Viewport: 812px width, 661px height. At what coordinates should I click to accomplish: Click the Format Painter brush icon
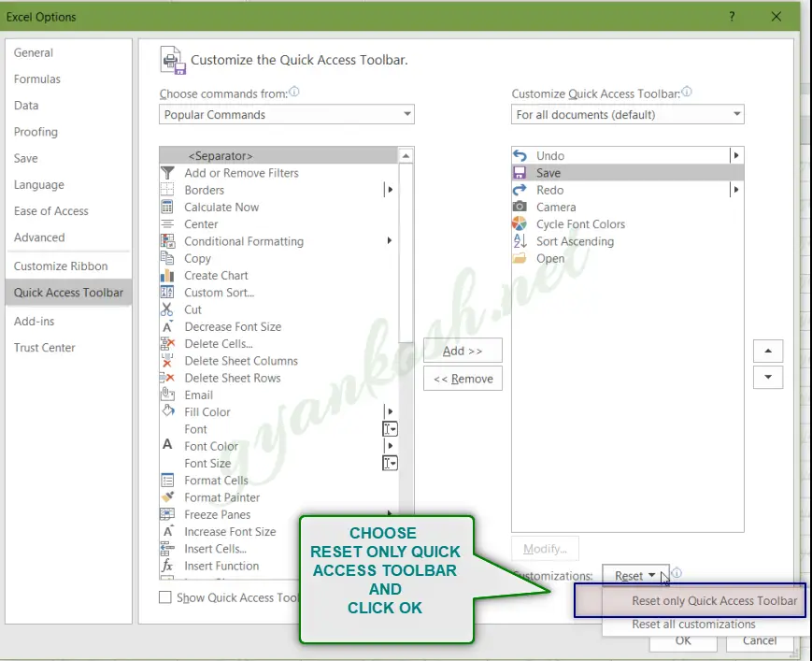click(x=167, y=497)
